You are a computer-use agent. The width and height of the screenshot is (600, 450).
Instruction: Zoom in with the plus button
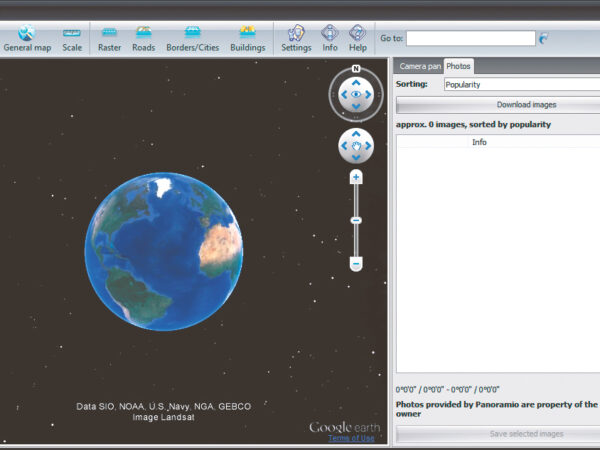(x=356, y=177)
